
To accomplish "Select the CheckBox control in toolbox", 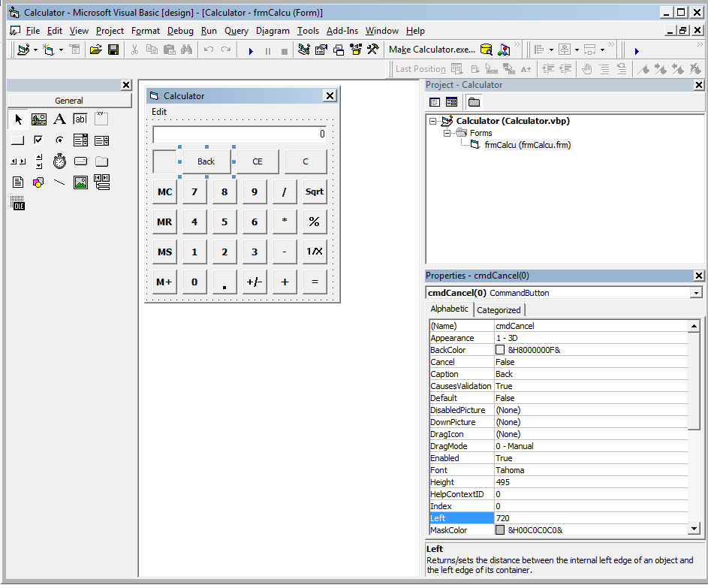I will click(x=38, y=140).
